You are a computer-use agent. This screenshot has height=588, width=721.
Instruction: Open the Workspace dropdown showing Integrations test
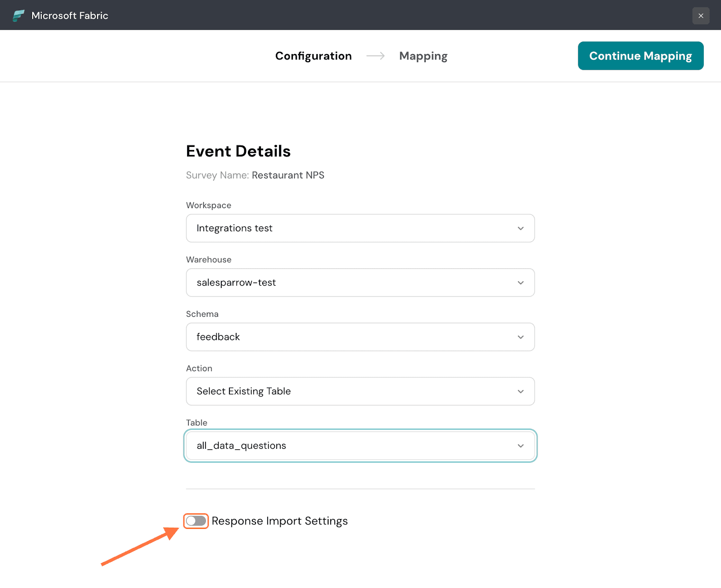coord(351,228)
